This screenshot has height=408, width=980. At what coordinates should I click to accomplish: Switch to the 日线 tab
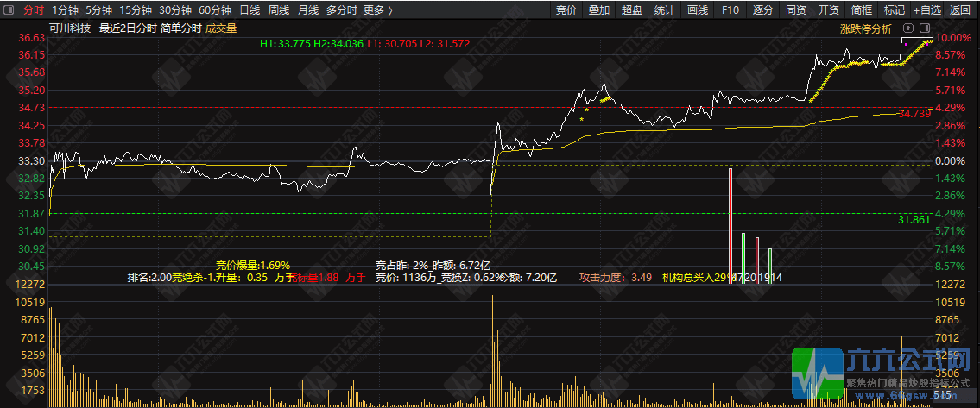point(250,10)
